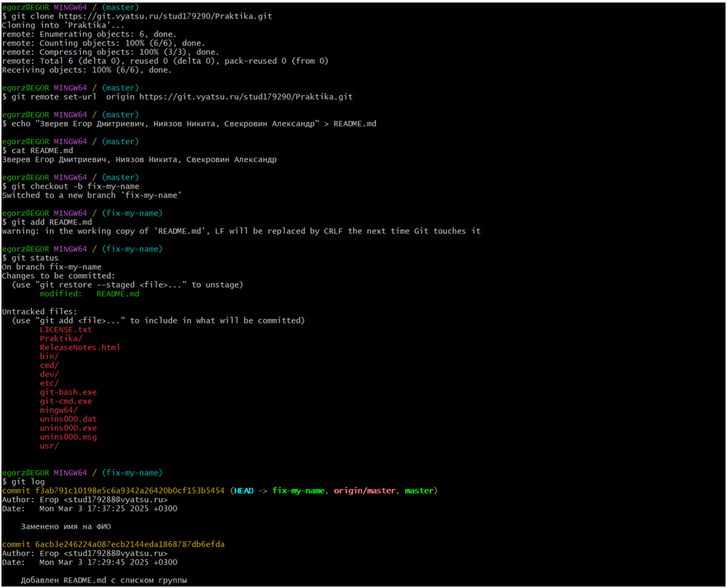Select the unins000.dat entry

[68, 419]
